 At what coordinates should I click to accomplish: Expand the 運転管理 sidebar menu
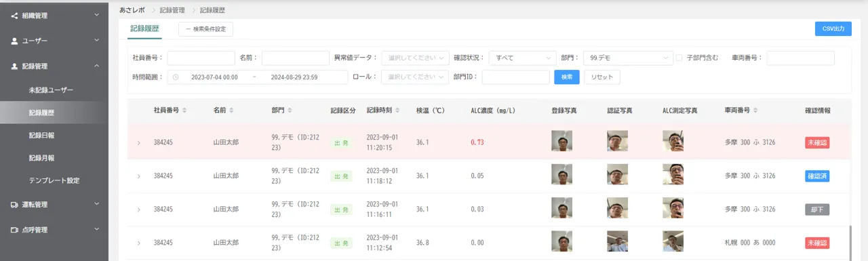point(96,204)
